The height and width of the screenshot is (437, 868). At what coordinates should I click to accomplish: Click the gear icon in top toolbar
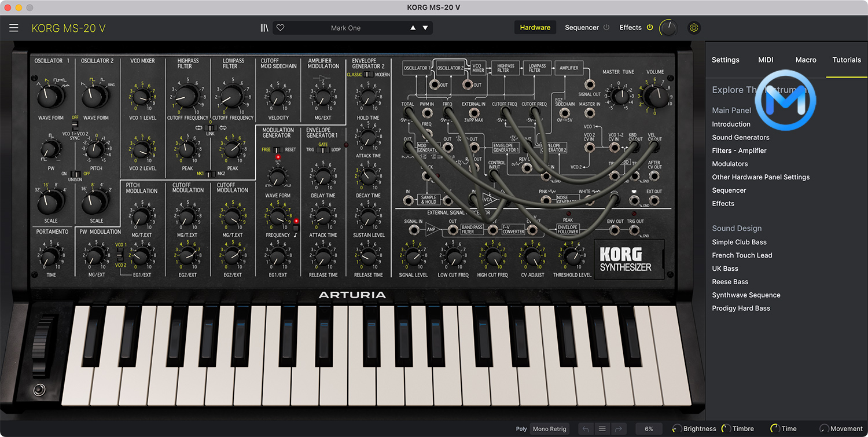(x=694, y=28)
